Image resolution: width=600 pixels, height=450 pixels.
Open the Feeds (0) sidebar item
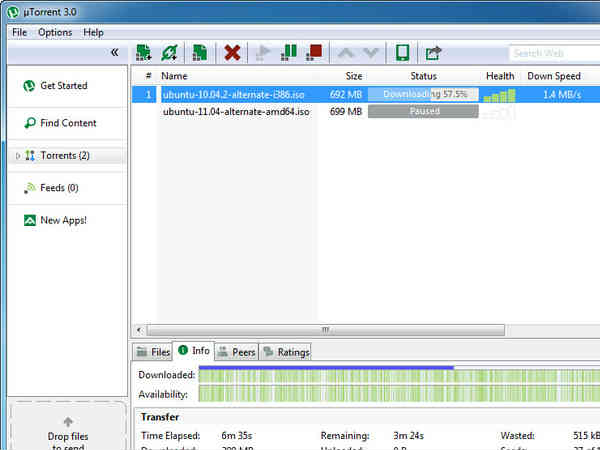pos(58,188)
